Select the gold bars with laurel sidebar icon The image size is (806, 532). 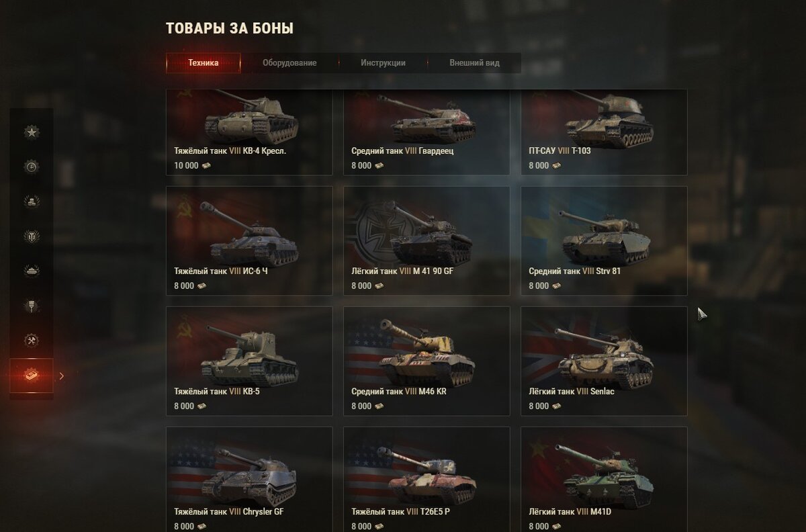pyautogui.click(x=32, y=202)
